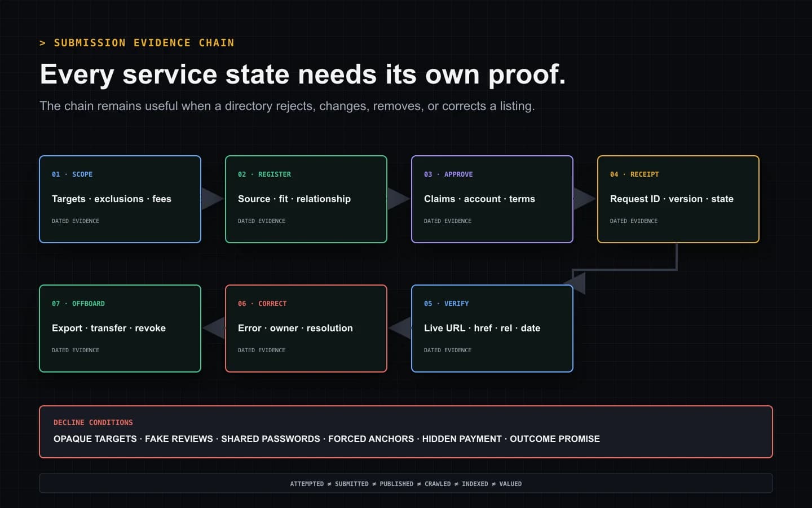812x508 pixels.
Task: Select the '03 · APPROVE' label
Action: coord(448,174)
